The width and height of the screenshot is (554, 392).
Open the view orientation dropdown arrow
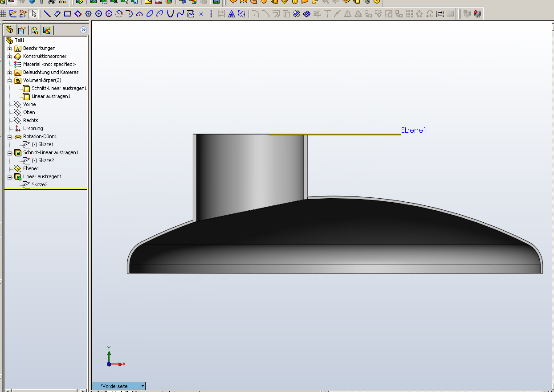[x=143, y=386]
